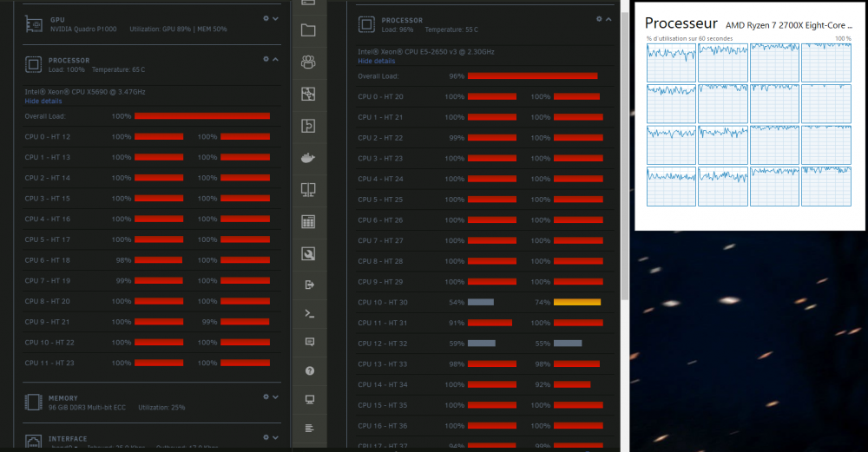Open Memory panel settings gear
The height and width of the screenshot is (452, 868).
(266, 396)
